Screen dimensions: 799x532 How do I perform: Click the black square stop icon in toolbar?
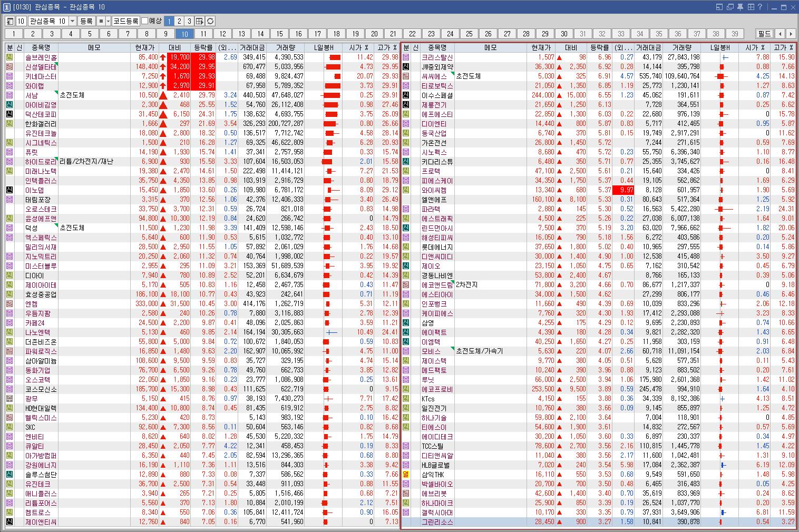[x=101, y=21]
